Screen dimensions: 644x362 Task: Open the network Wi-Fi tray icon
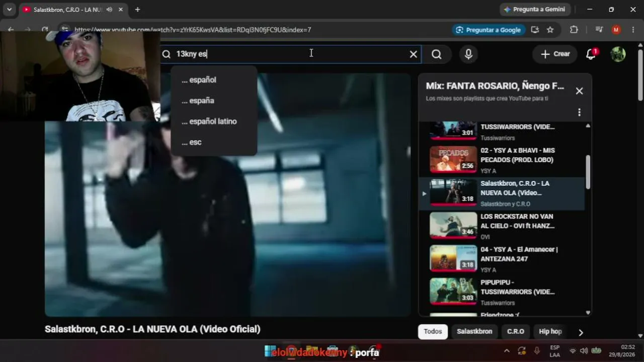(x=573, y=351)
